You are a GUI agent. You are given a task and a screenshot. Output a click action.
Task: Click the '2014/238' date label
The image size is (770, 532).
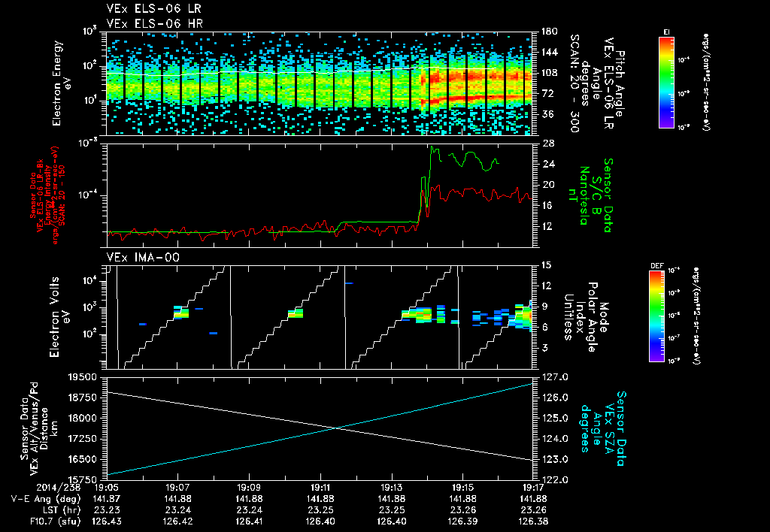(57, 488)
